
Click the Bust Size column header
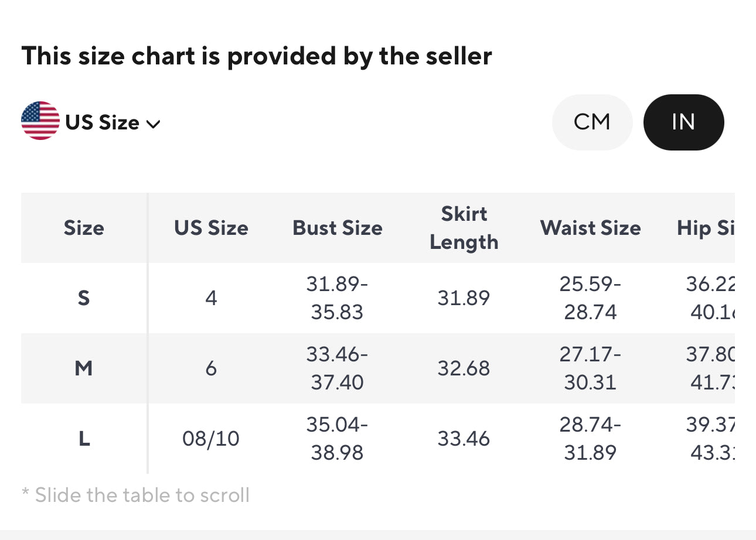coord(338,228)
